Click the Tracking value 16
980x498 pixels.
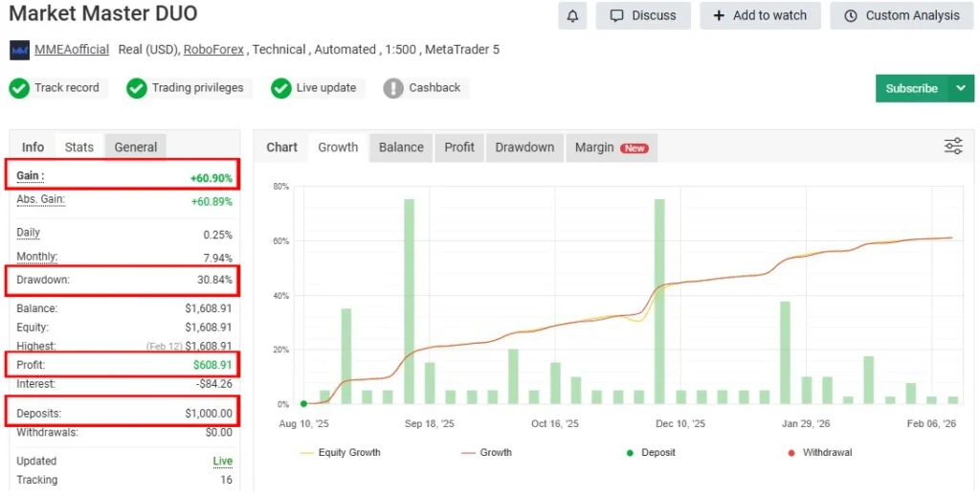pyautogui.click(x=226, y=480)
